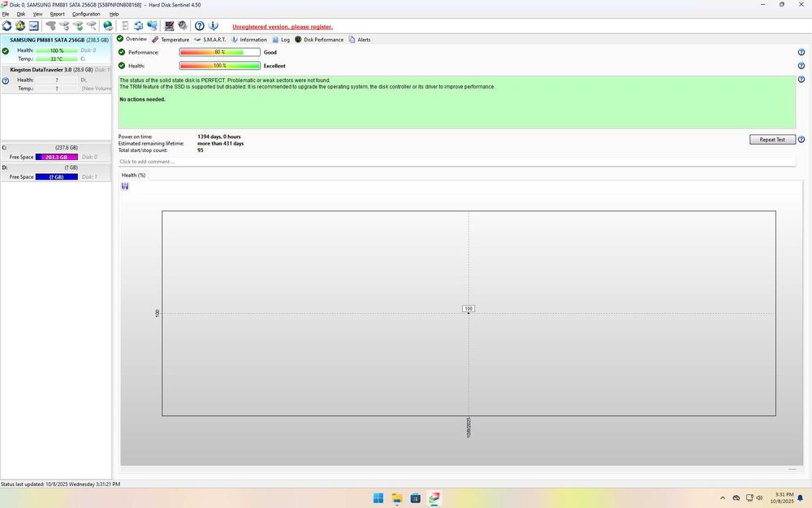This screenshot has width=812, height=508.
Task: Click the Samsung sidebar Temp 33 °C bar
Action: (57, 59)
